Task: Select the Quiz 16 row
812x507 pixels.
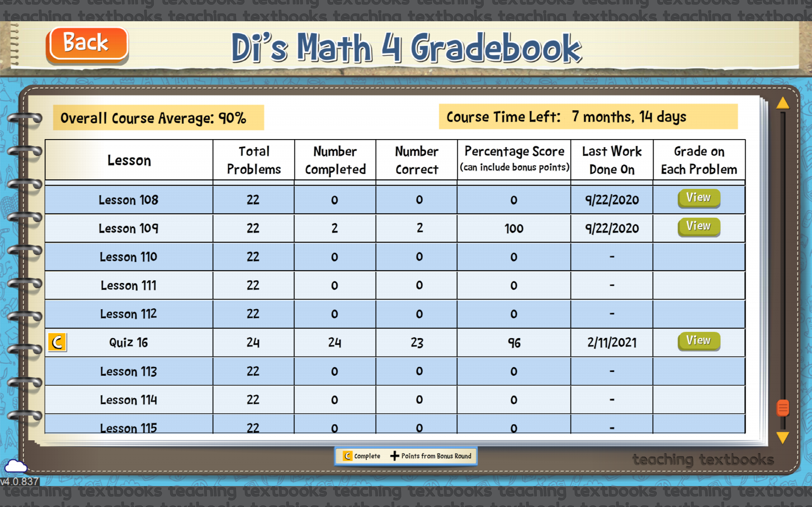Action: pyautogui.click(x=128, y=342)
